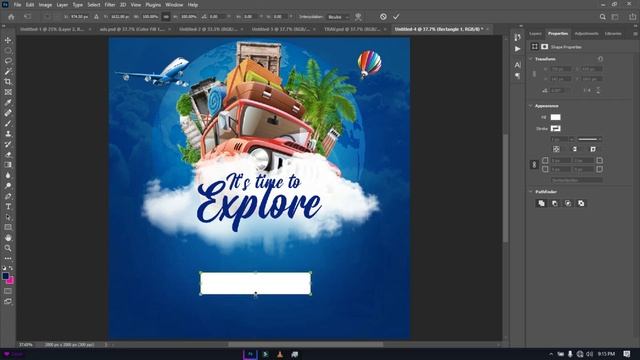Select the Zoom tool
Image resolution: width=640 pixels, height=360 pixels.
click(8, 248)
